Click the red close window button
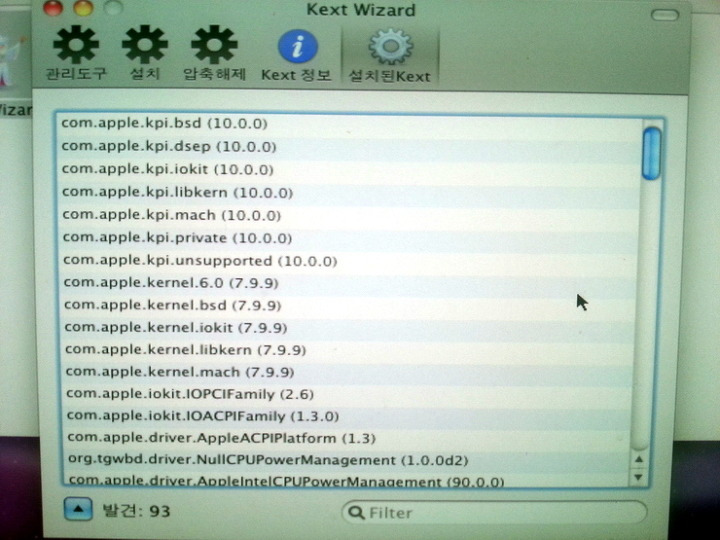Viewport: 720px width, 540px height. pyautogui.click(x=53, y=8)
